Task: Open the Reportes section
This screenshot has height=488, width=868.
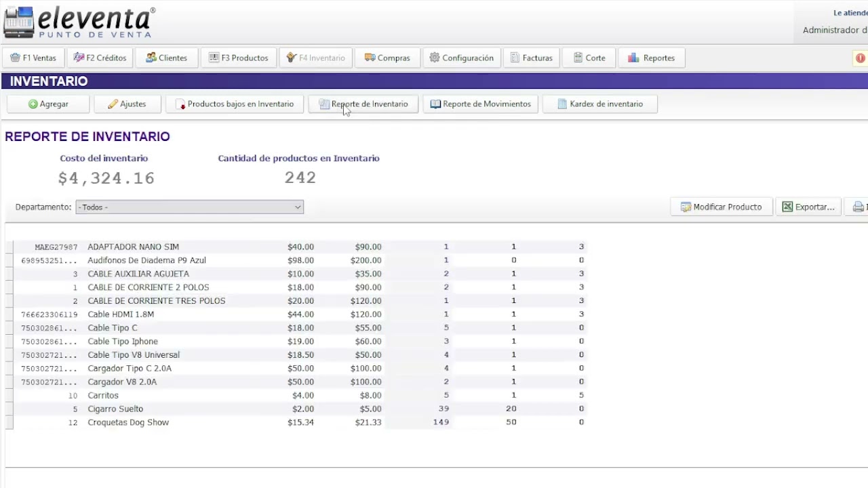Action: 651,58
